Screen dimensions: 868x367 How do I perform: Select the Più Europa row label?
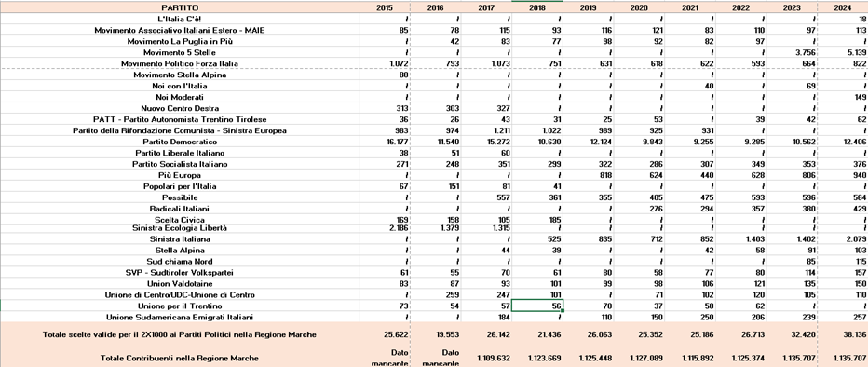tap(180, 175)
